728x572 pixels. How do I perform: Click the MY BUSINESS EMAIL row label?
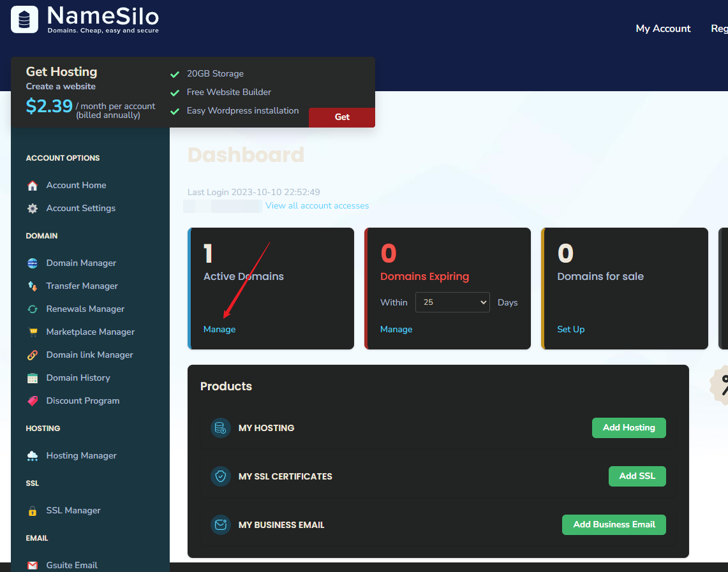click(281, 525)
